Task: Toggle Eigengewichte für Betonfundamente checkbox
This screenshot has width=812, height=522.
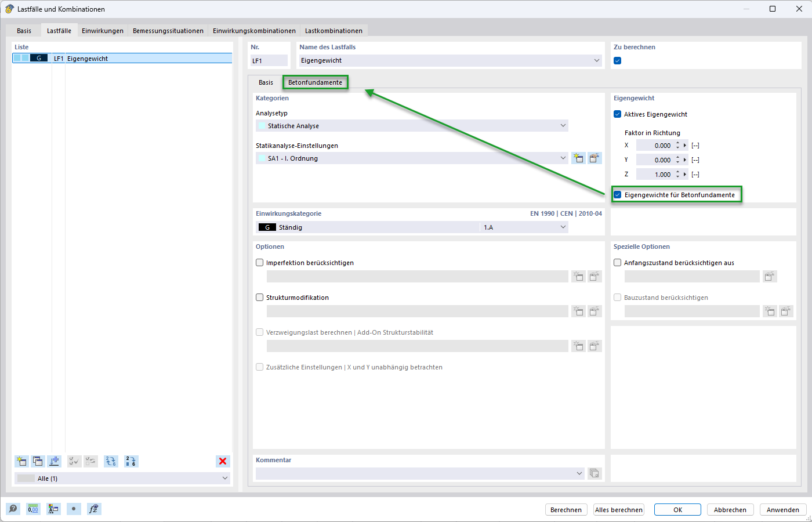Action: click(618, 195)
